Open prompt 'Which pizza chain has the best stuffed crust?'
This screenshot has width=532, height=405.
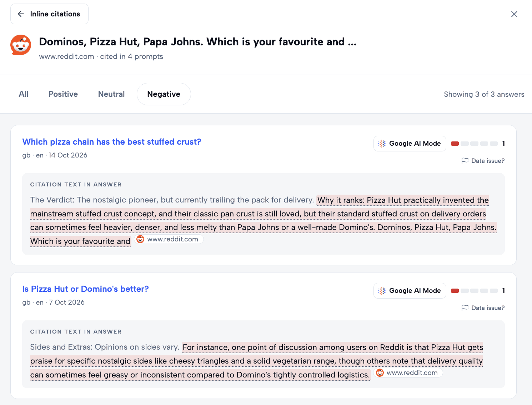pos(112,142)
